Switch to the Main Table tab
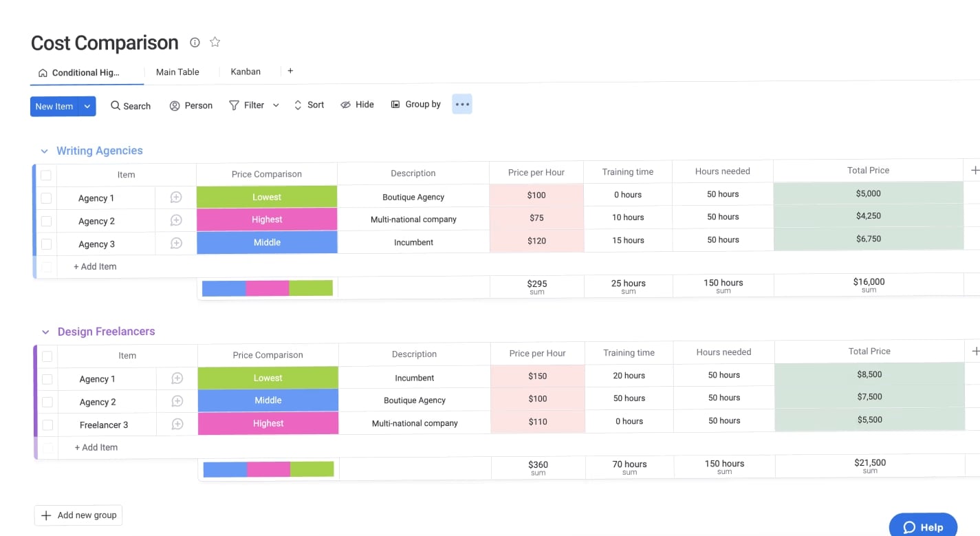 pyautogui.click(x=177, y=72)
